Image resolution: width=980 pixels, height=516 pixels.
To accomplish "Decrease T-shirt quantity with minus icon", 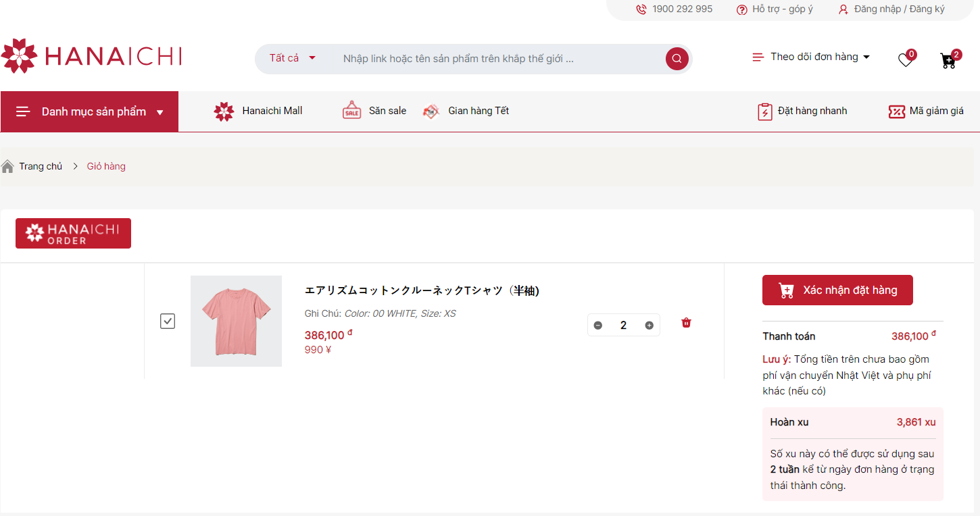I will coord(597,326).
